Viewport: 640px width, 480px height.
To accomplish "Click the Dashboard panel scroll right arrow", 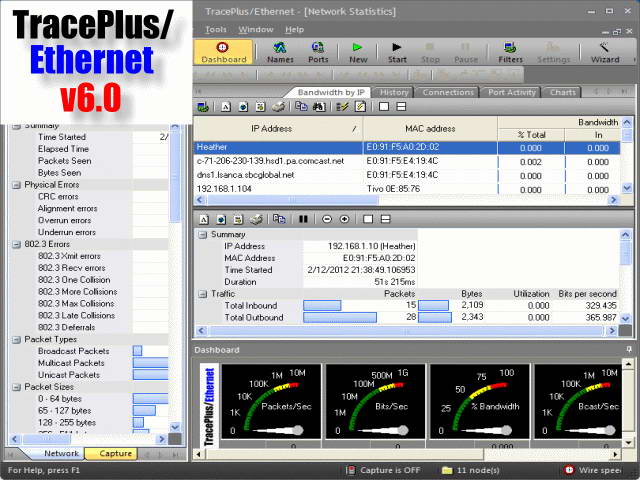I will tap(616, 454).
